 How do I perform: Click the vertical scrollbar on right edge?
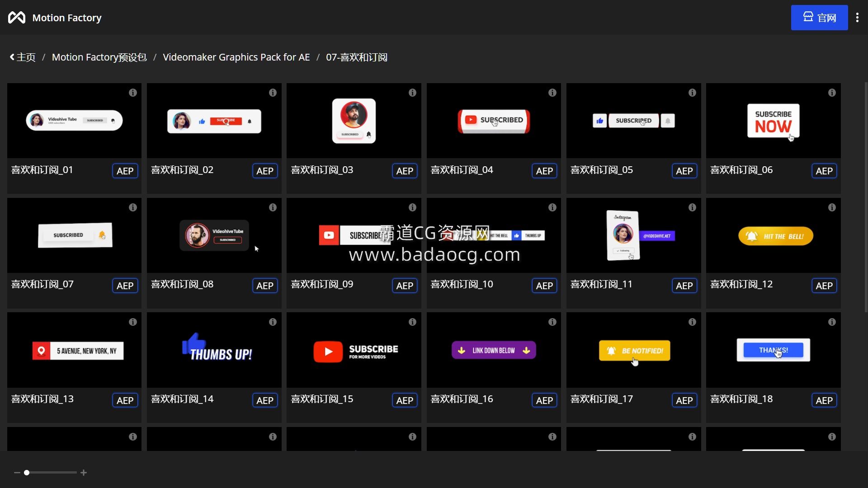click(866, 197)
